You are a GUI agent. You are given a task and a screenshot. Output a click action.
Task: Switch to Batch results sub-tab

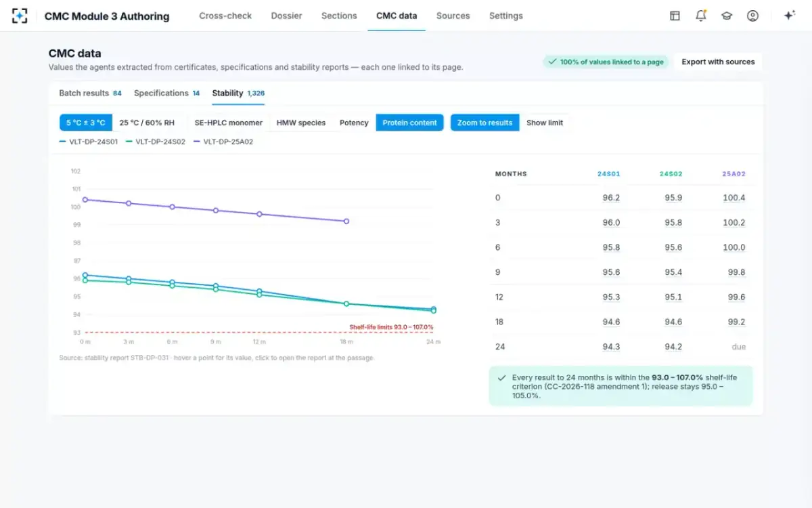click(90, 93)
